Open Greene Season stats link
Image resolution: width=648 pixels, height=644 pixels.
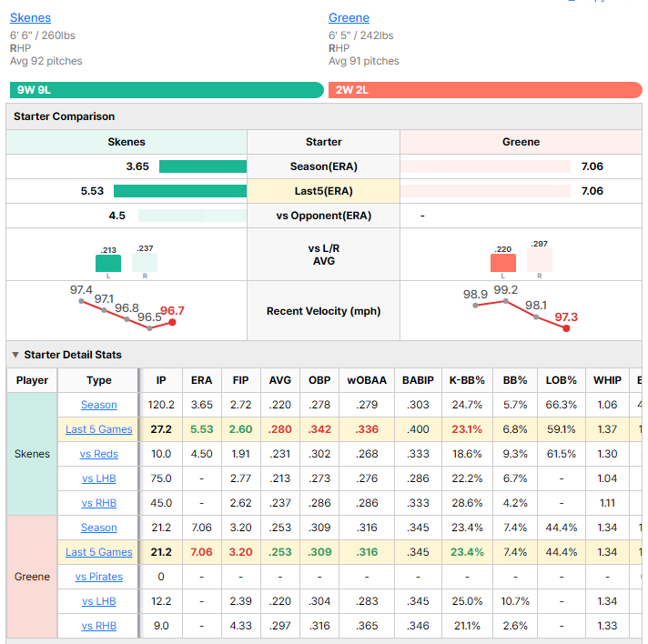click(x=99, y=528)
